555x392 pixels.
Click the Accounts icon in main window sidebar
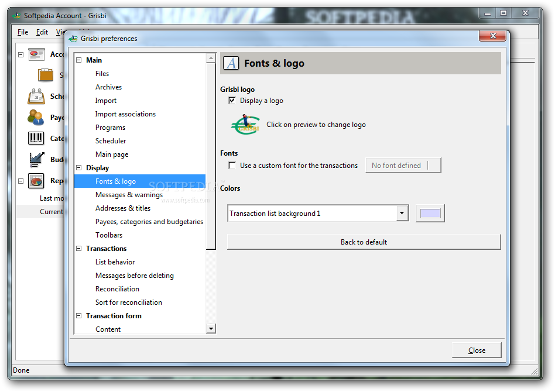36,54
